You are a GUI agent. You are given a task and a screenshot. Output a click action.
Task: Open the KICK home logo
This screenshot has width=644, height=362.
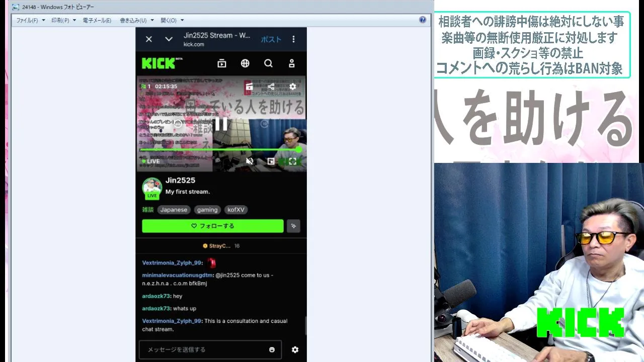tap(162, 63)
